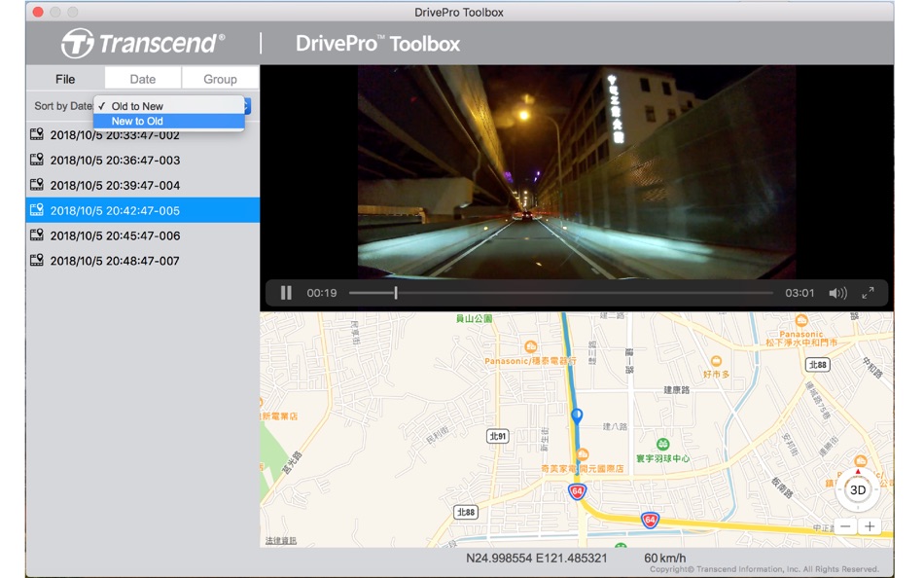Click the Sort by Date dropdown arrow
924x578 pixels.
pos(247,106)
